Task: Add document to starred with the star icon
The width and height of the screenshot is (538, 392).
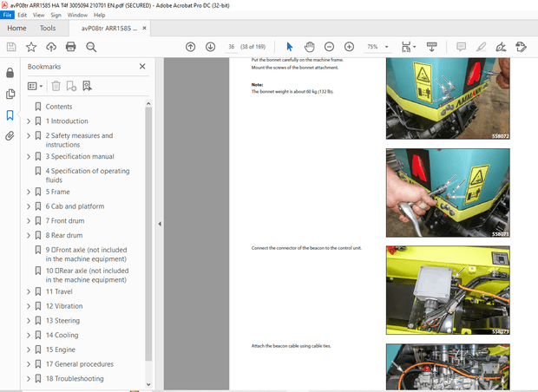Action: pyautogui.click(x=31, y=47)
